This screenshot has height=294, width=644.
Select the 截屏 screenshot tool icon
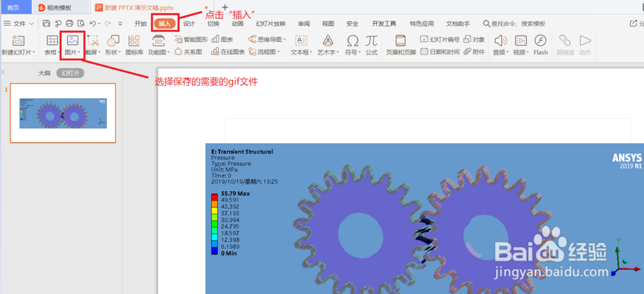[93, 41]
